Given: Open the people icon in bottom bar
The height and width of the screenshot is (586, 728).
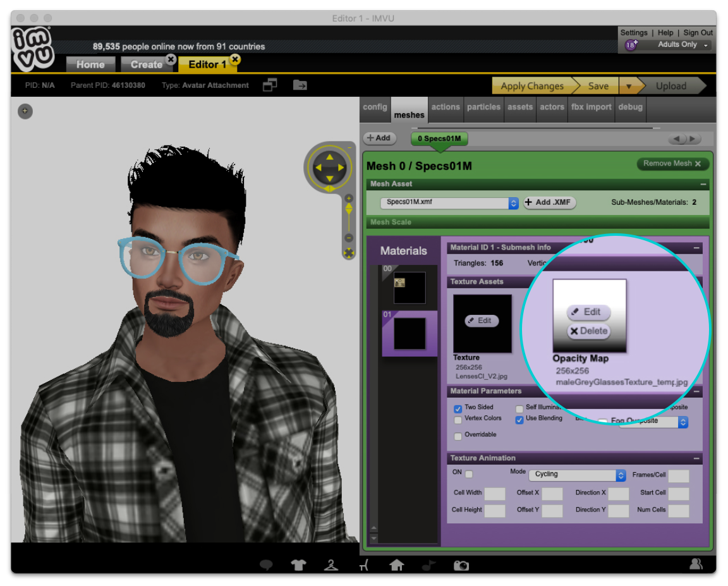Looking at the screenshot, I should (x=696, y=564).
